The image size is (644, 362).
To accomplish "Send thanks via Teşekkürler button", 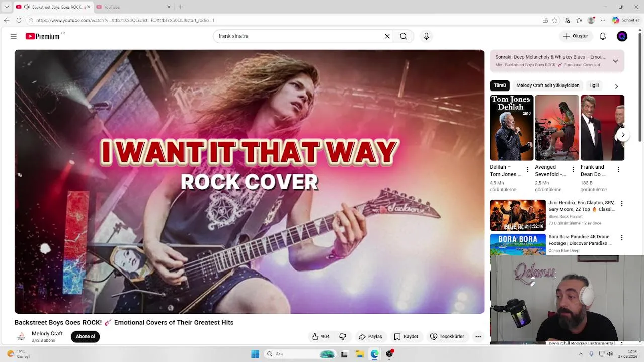I will point(447,337).
